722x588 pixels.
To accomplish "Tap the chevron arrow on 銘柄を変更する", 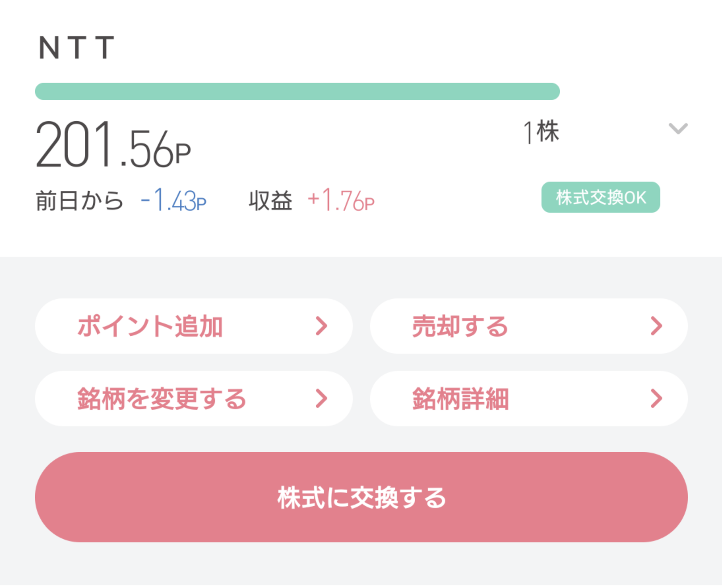I will [322, 399].
